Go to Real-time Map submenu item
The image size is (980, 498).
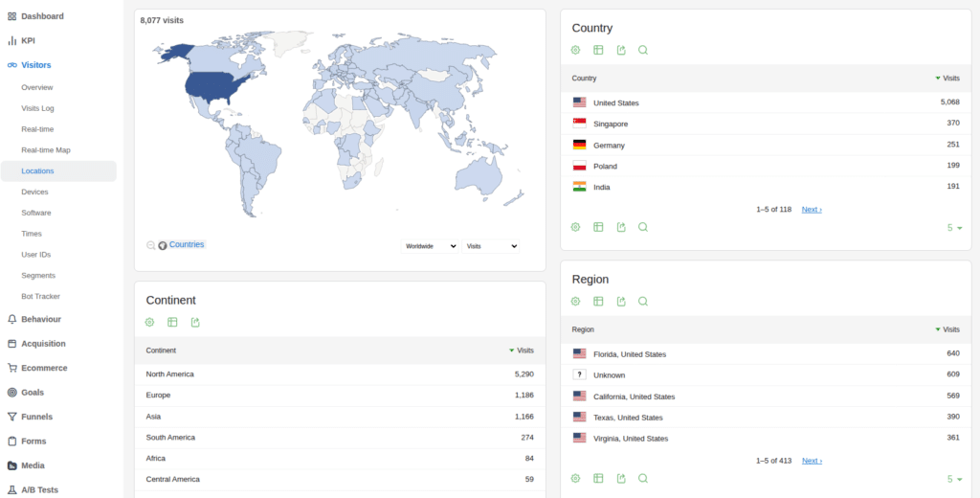pos(46,150)
